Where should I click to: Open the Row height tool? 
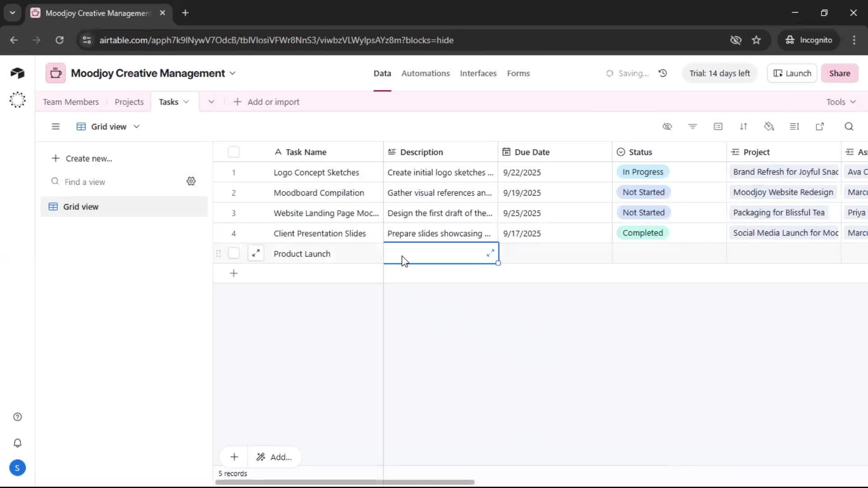coord(794,127)
